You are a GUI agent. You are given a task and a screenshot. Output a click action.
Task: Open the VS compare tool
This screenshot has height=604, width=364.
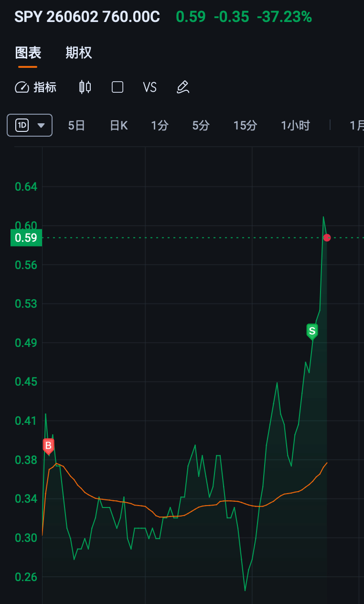tap(150, 87)
